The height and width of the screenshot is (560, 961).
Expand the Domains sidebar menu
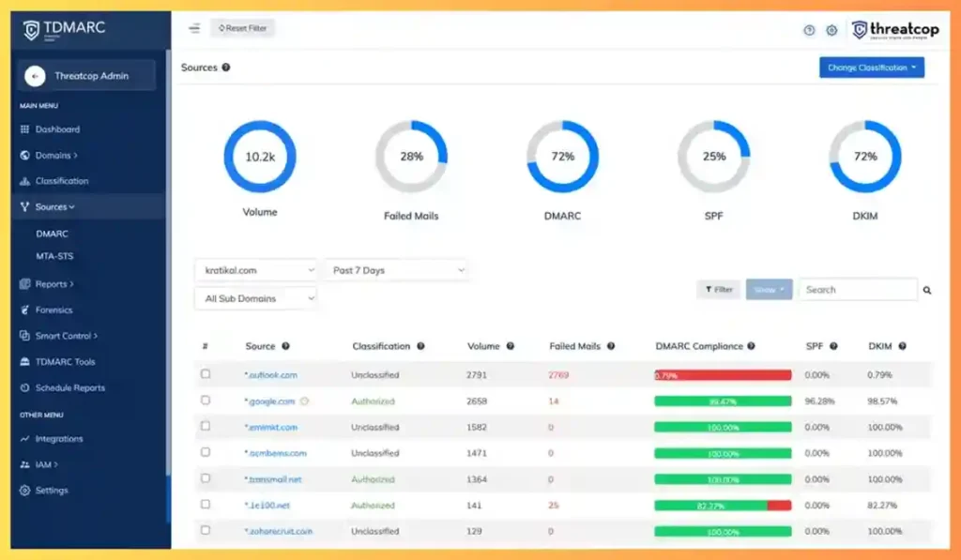(55, 156)
